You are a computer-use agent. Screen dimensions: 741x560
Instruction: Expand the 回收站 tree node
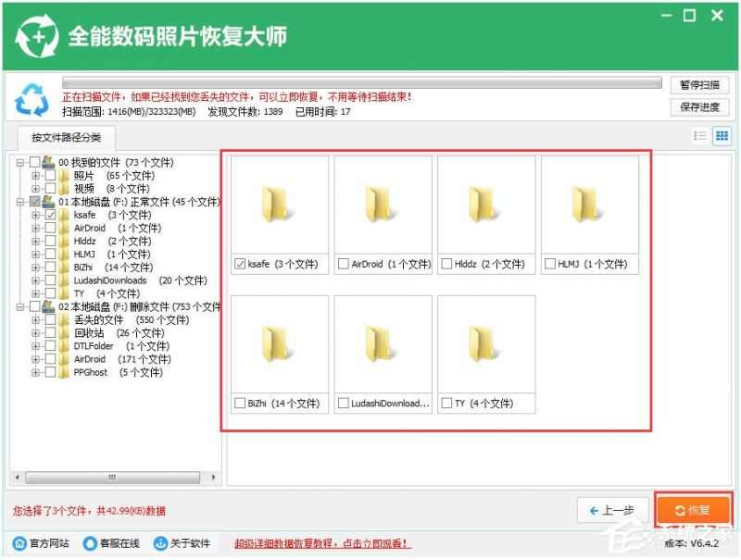(37, 332)
